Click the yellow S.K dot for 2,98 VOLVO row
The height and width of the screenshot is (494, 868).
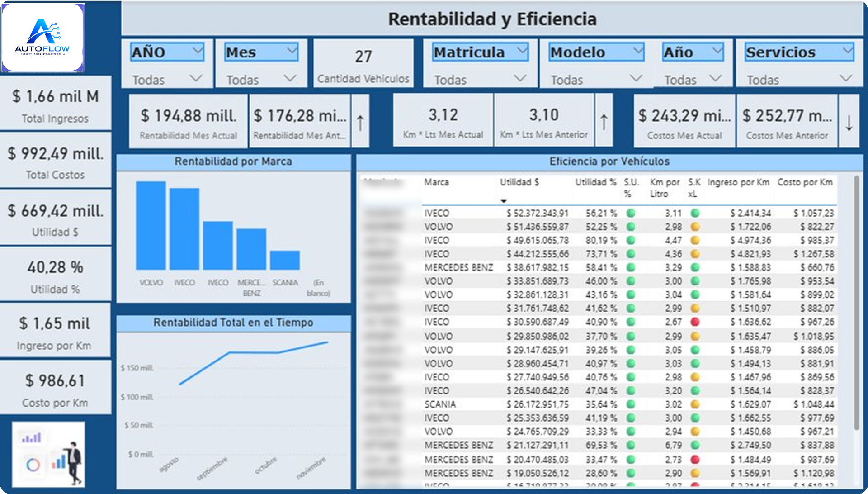click(695, 227)
